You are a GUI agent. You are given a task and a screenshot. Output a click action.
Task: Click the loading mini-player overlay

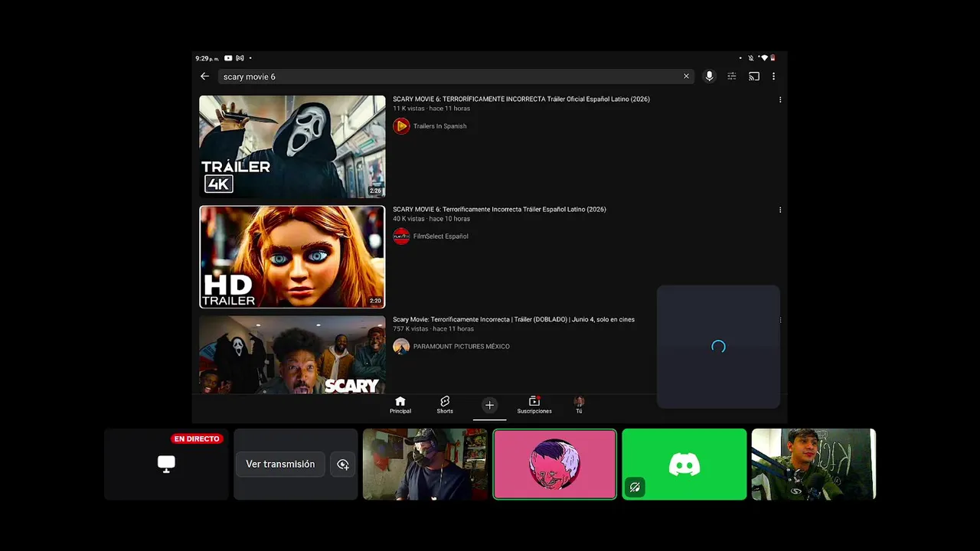[718, 347]
